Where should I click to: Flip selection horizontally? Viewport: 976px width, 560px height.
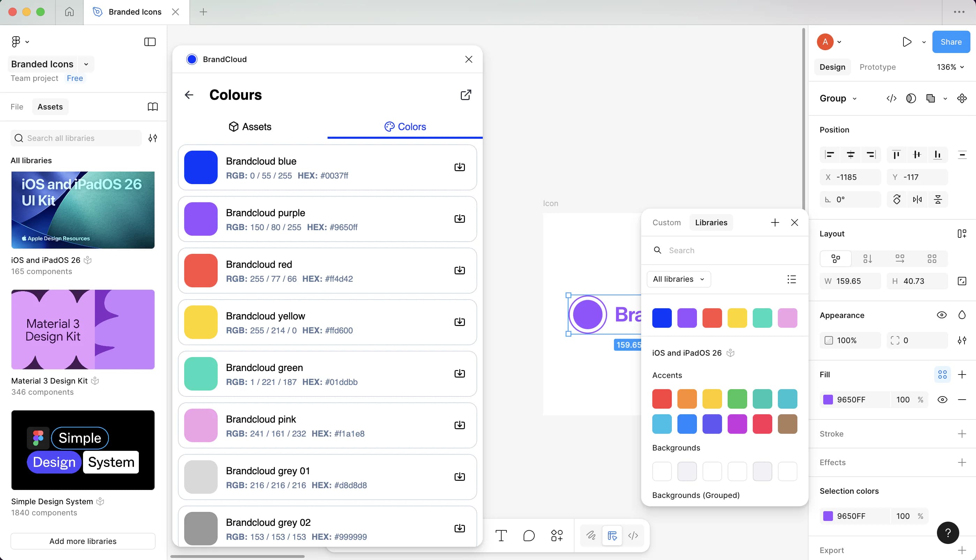[917, 199]
